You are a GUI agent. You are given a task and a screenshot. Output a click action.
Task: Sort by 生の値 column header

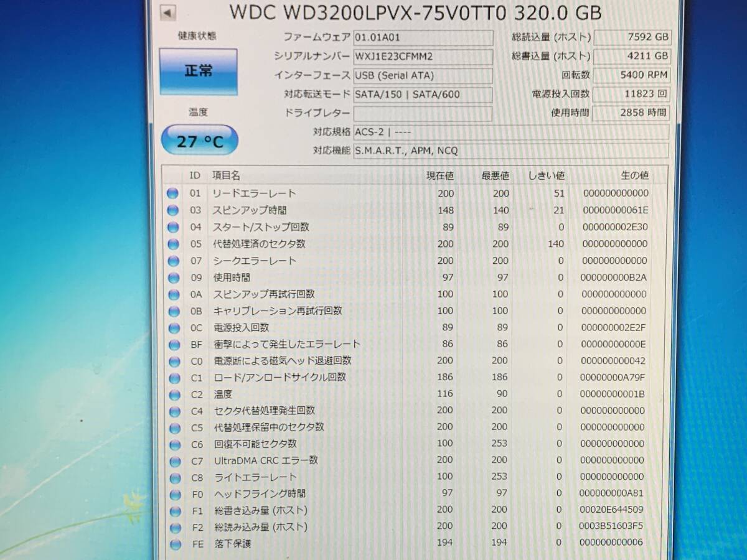[634, 176]
